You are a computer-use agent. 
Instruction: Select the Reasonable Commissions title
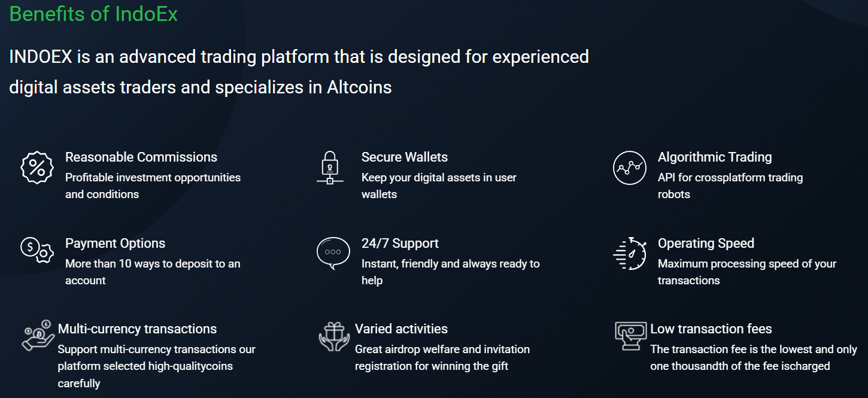click(141, 157)
